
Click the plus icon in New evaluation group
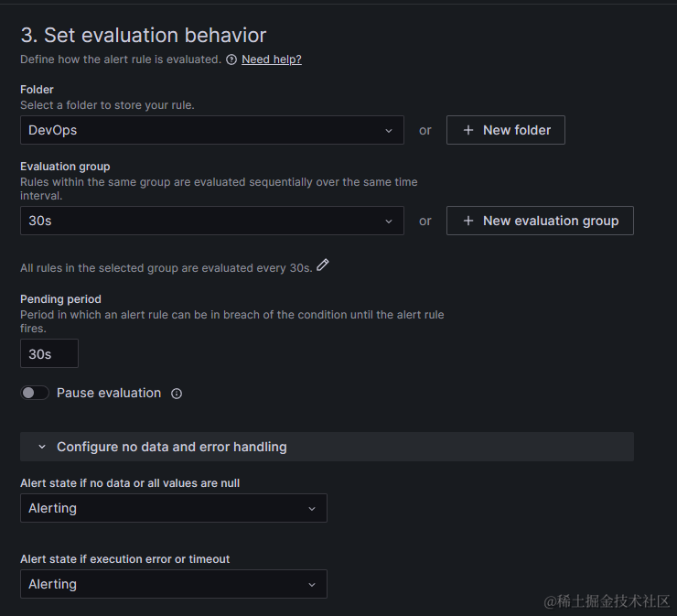468,221
